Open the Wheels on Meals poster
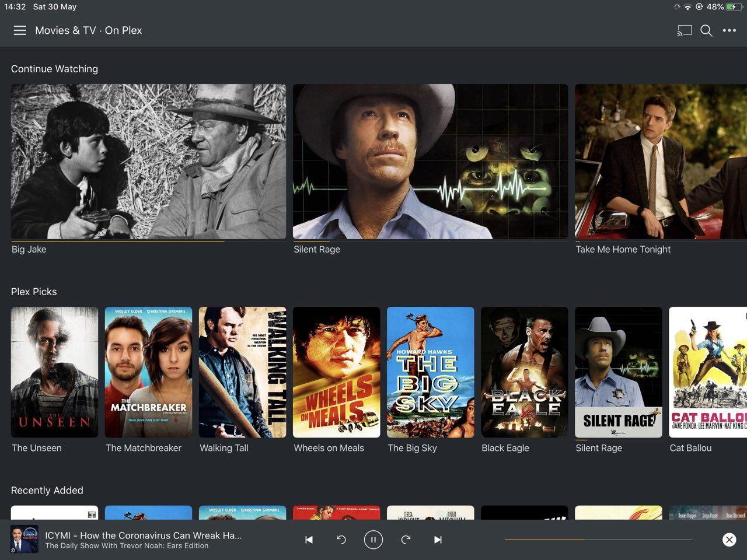This screenshot has height=560, width=747. click(337, 372)
